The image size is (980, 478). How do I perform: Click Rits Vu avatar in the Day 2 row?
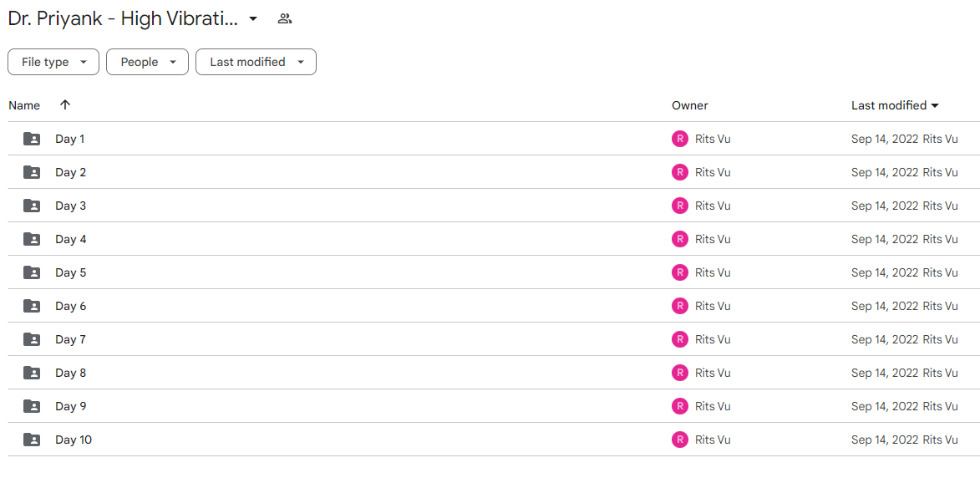(x=680, y=172)
